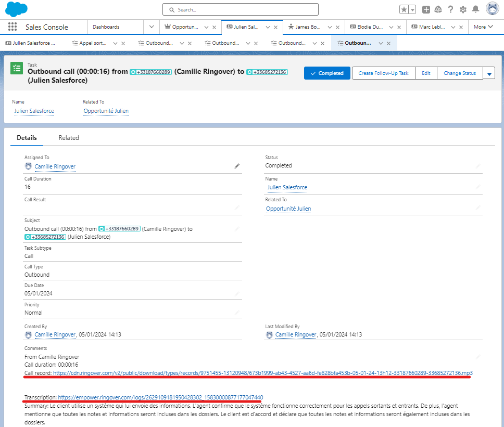Open Julien Salesforce link in highlights panel
The width and height of the screenshot is (504, 427).
tap(34, 111)
